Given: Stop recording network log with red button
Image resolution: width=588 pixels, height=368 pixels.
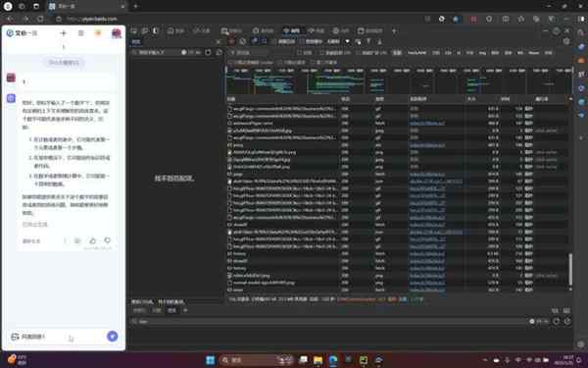Looking at the screenshot, I should (232, 41).
